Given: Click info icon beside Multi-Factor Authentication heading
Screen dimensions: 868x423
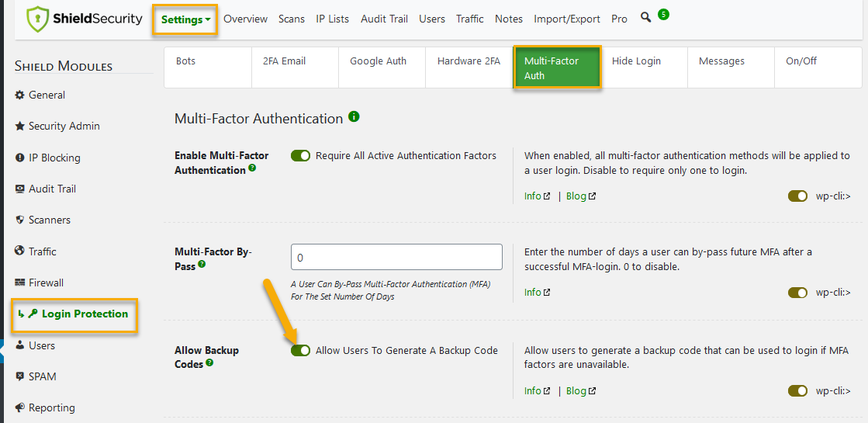Looking at the screenshot, I should pyautogui.click(x=354, y=117).
